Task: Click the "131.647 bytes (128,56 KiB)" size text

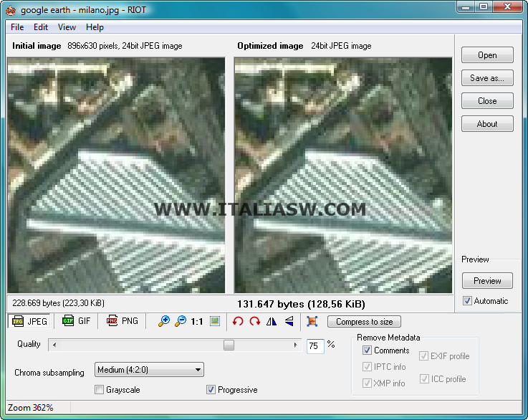Action: pyautogui.click(x=301, y=304)
